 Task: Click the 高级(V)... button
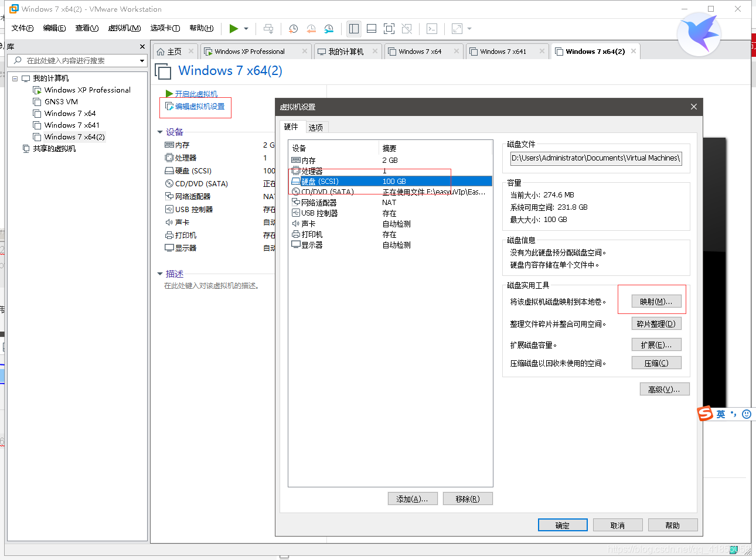click(665, 390)
